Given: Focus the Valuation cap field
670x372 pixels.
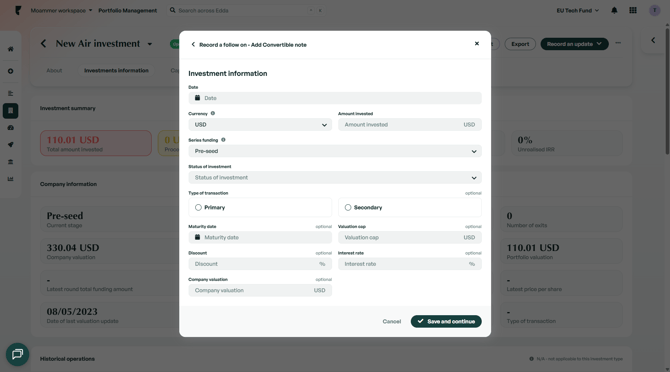Looking at the screenshot, I should click(410, 237).
